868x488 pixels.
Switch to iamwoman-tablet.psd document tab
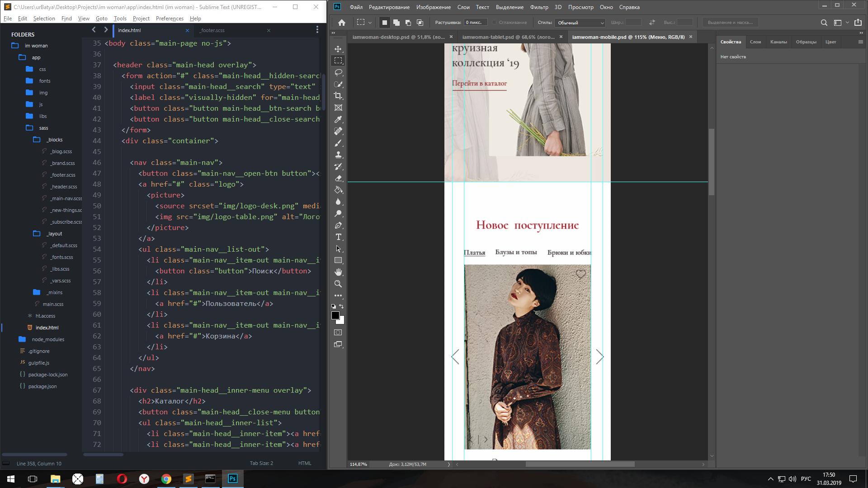[508, 37]
